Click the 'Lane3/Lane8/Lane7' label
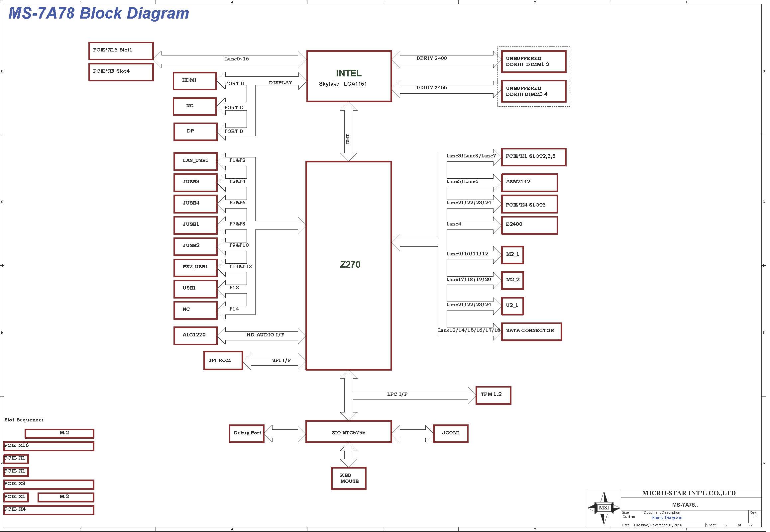770x532 pixels. pos(472,156)
